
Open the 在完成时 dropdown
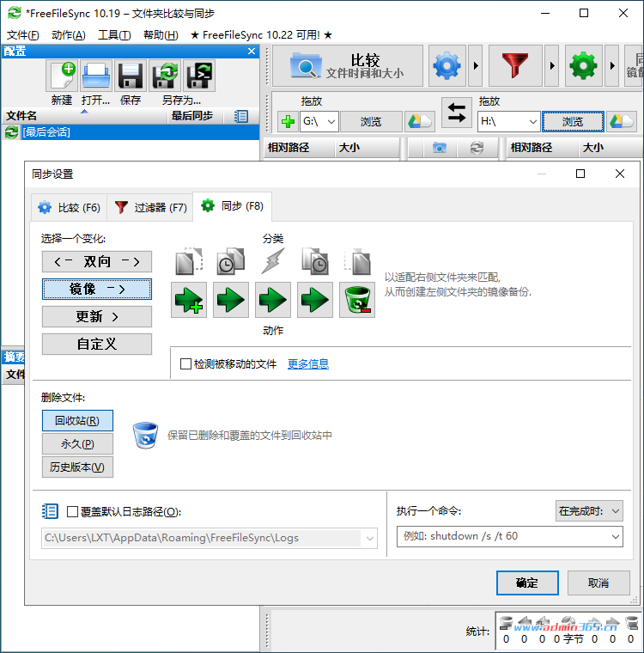click(589, 511)
